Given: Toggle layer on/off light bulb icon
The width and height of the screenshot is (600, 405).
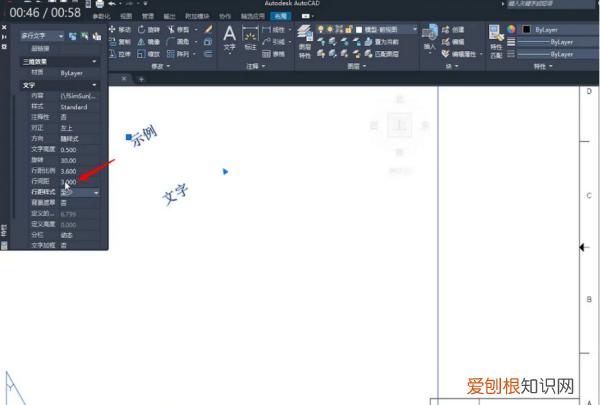Looking at the screenshot, I should (x=321, y=29).
